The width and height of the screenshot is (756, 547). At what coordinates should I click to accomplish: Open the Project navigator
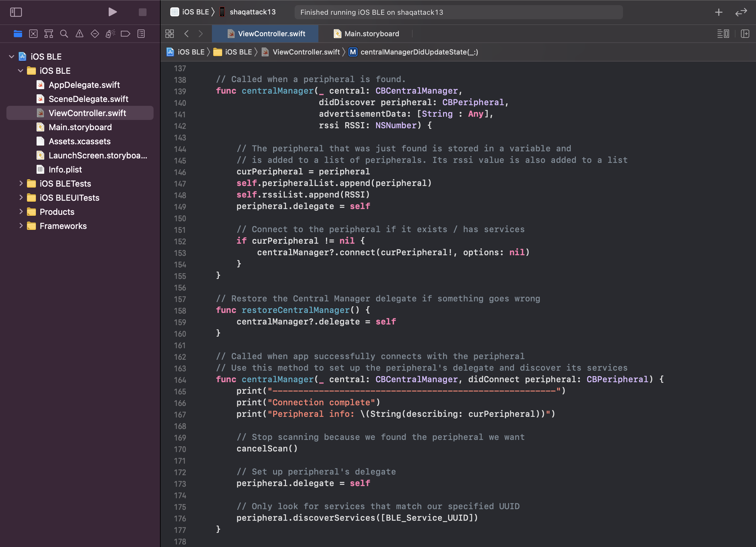tap(18, 34)
